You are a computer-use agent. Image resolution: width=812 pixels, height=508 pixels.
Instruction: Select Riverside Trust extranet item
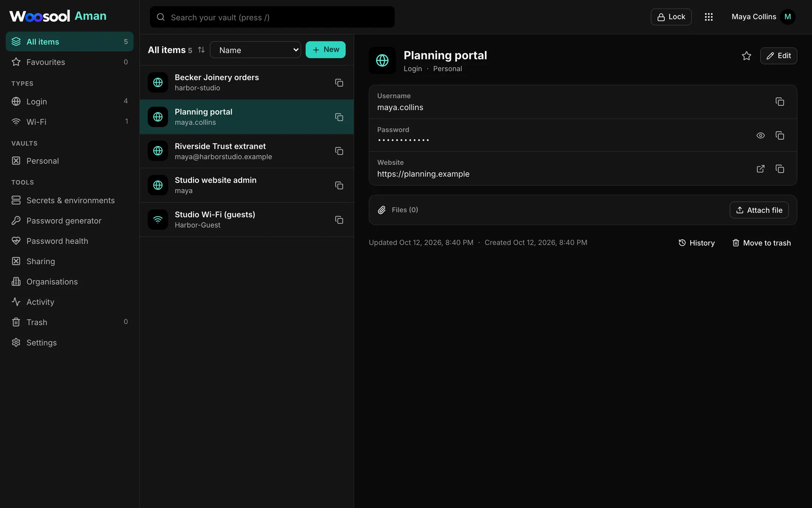point(247,151)
